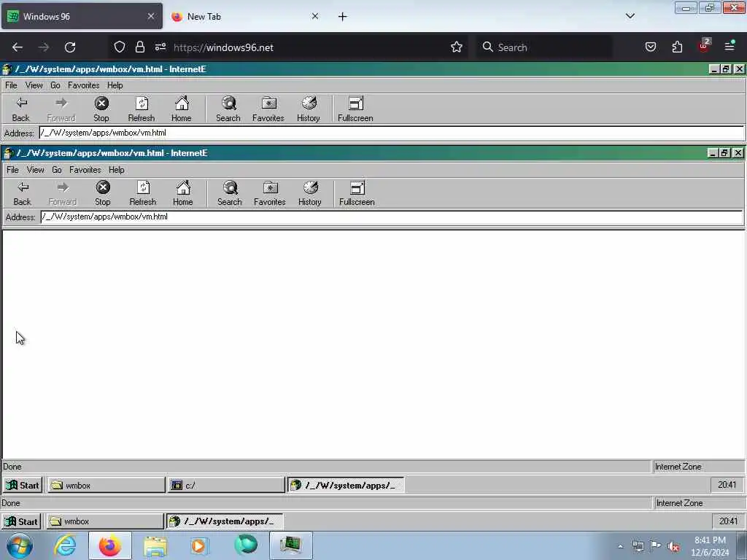The image size is (747, 560).
Task: Select /_/W/system/apps task in inner taskbar
Action: 346,485
